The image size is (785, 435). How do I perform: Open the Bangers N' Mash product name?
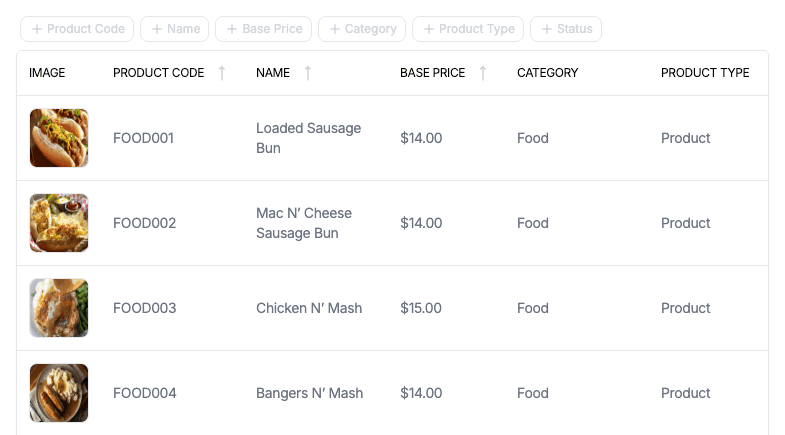tap(309, 393)
